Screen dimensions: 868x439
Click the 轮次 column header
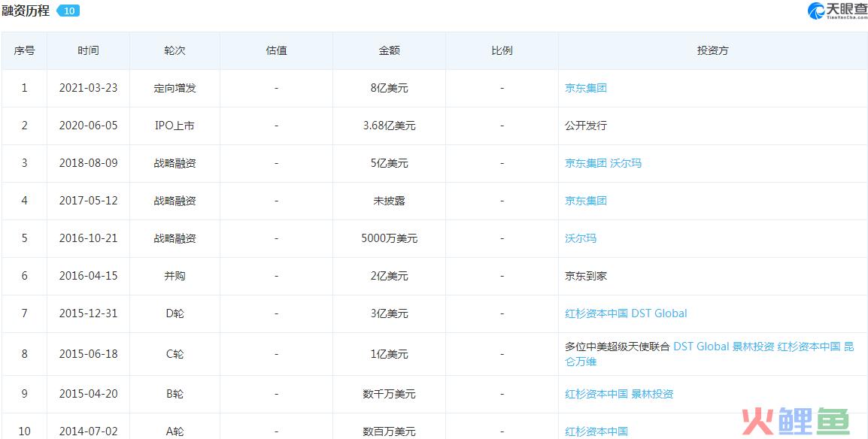click(175, 50)
